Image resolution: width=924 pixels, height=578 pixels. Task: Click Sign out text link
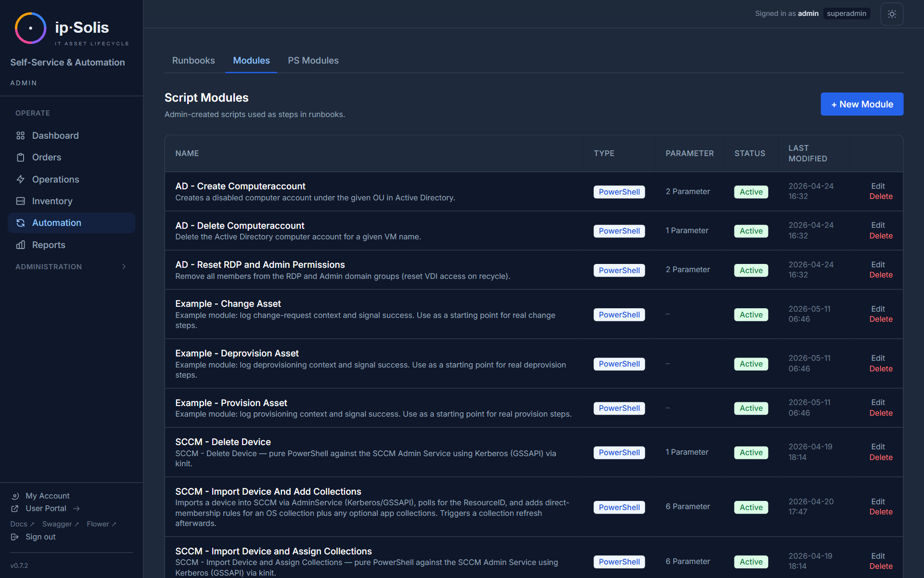[x=40, y=537]
